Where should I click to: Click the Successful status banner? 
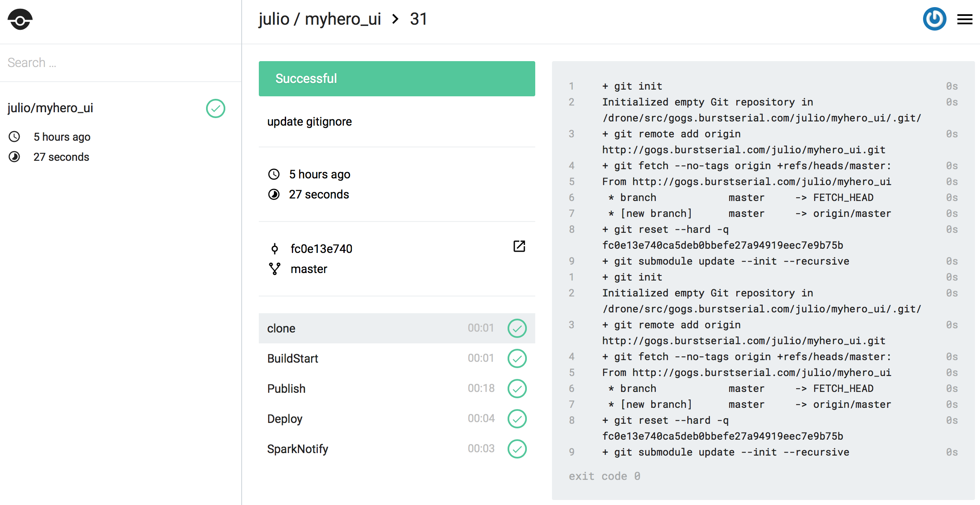coord(396,79)
